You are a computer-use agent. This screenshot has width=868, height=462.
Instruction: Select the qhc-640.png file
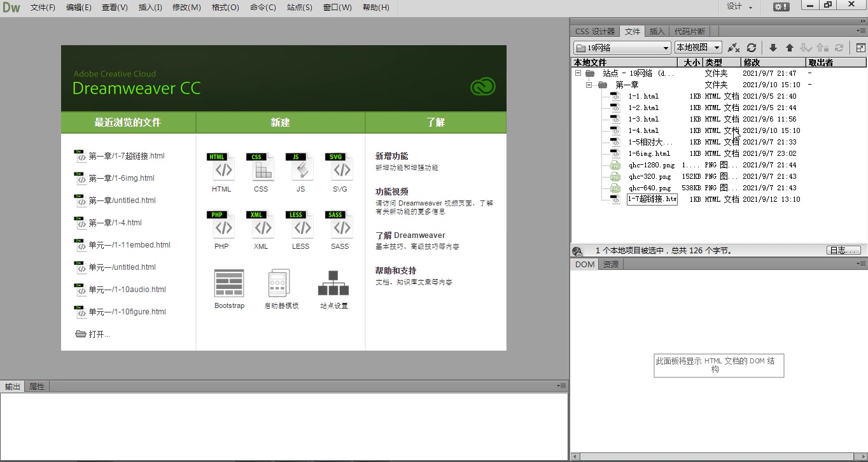650,188
